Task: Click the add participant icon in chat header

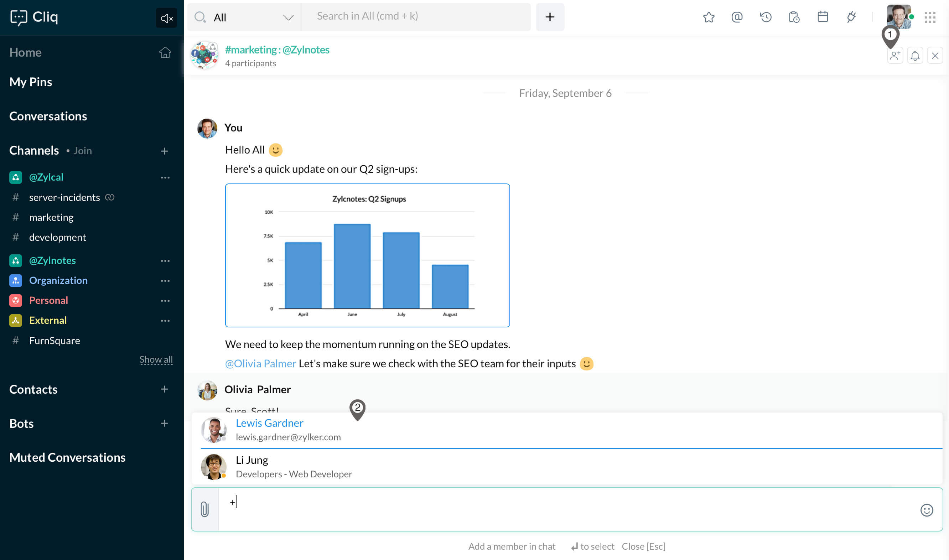Action: (895, 56)
